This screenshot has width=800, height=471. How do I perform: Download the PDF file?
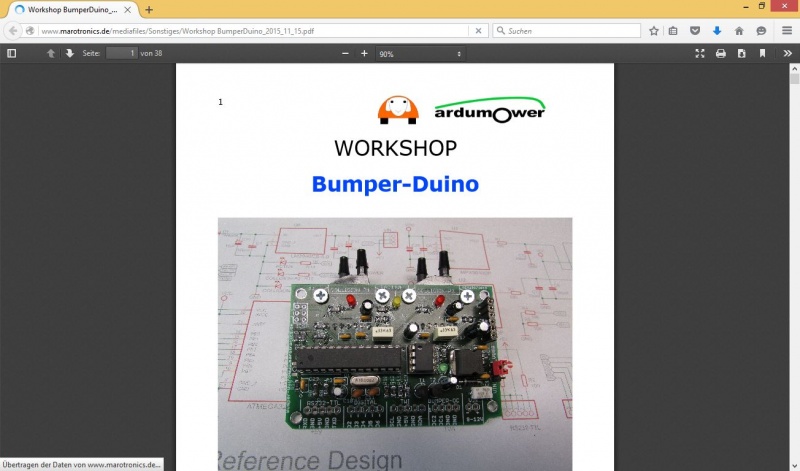click(x=741, y=53)
